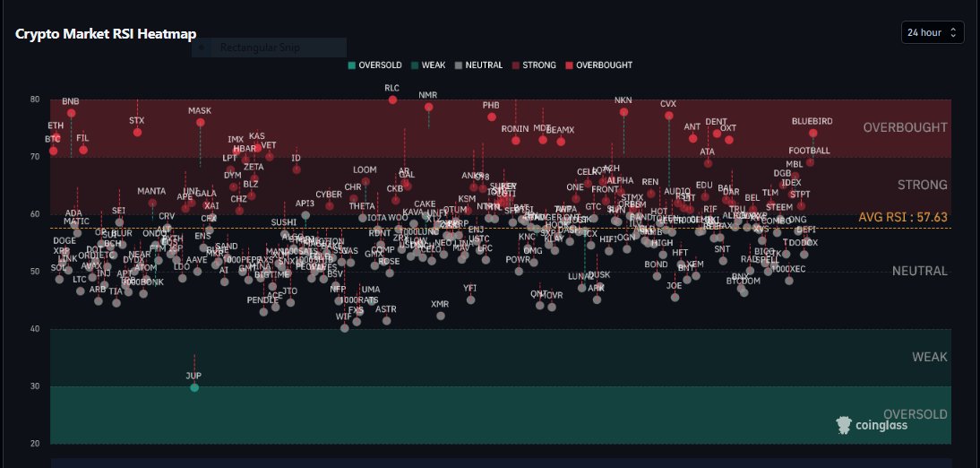Select the BNB data point

coord(72,113)
